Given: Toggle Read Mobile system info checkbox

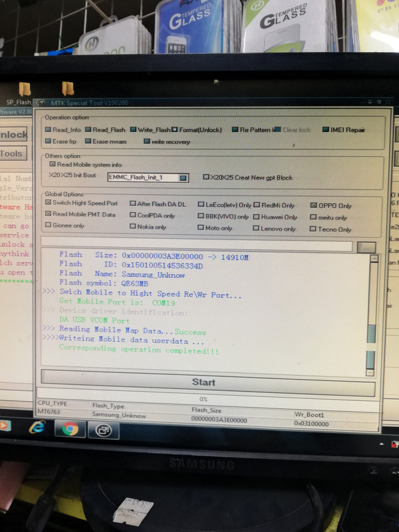Looking at the screenshot, I should click(x=53, y=164).
